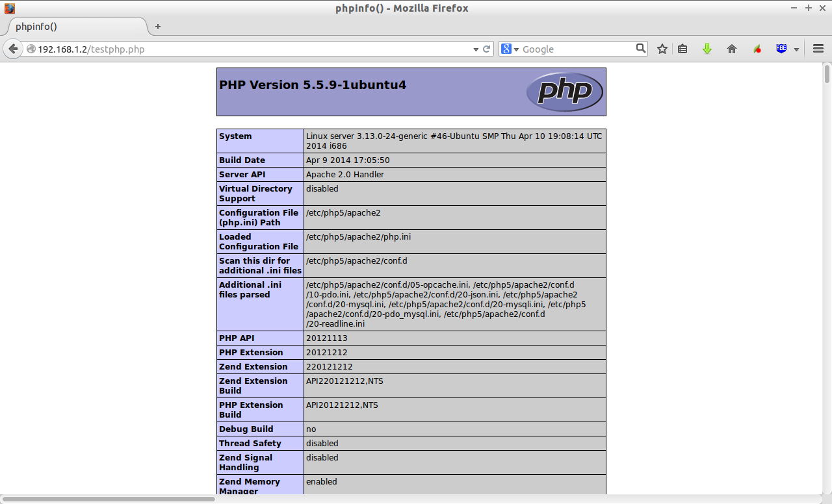This screenshot has width=832, height=504.
Task: Maximize the Firefox window
Action: point(809,8)
